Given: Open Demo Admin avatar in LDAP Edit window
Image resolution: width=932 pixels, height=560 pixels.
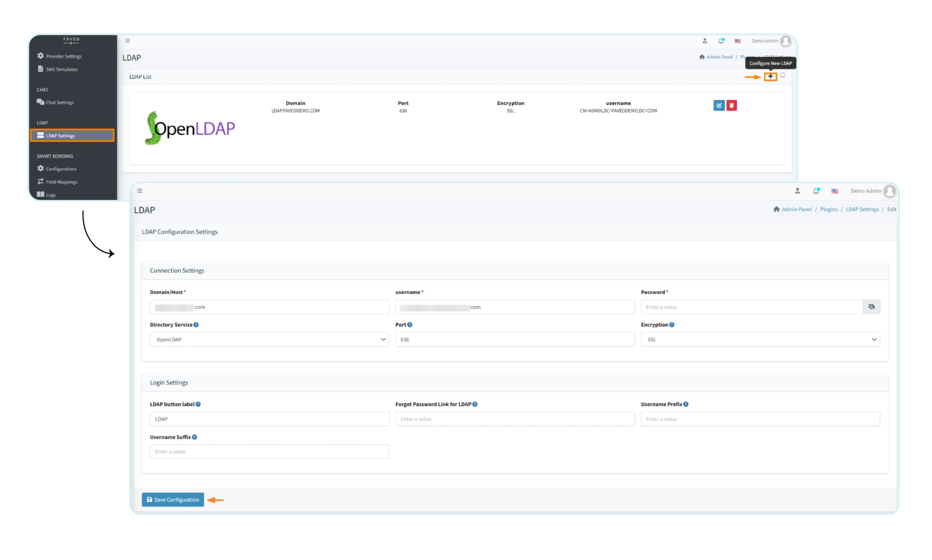Looking at the screenshot, I should [x=890, y=191].
